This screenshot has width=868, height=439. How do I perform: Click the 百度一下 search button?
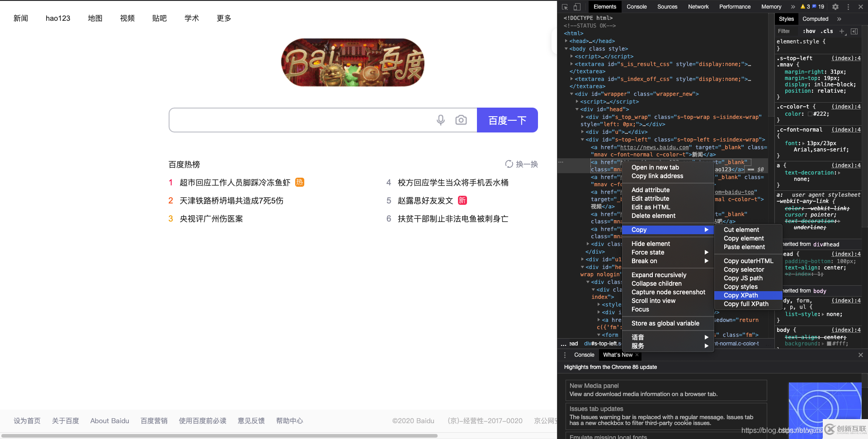pos(507,120)
